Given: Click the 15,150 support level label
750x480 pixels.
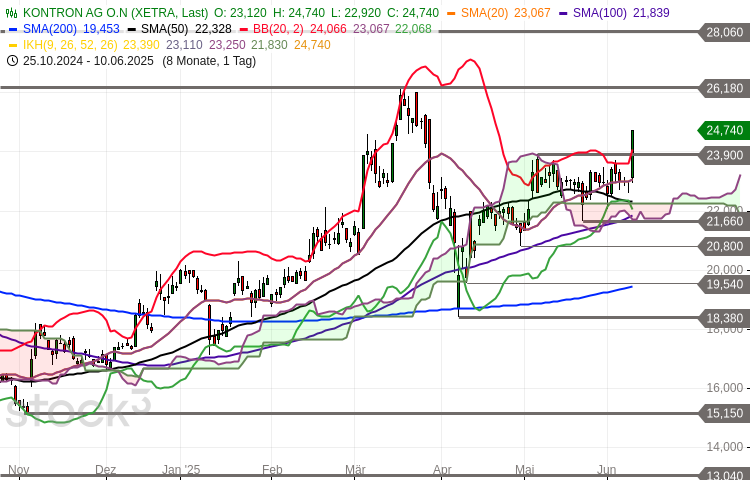Looking at the screenshot, I should click(x=724, y=414).
